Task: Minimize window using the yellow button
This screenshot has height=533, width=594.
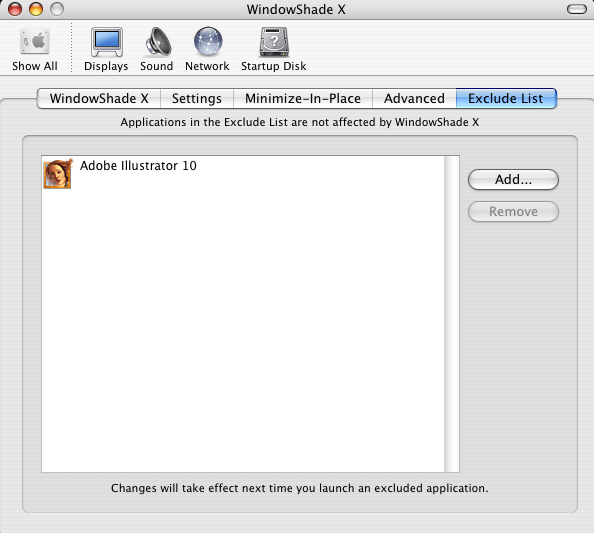Action: pyautogui.click(x=36, y=9)
